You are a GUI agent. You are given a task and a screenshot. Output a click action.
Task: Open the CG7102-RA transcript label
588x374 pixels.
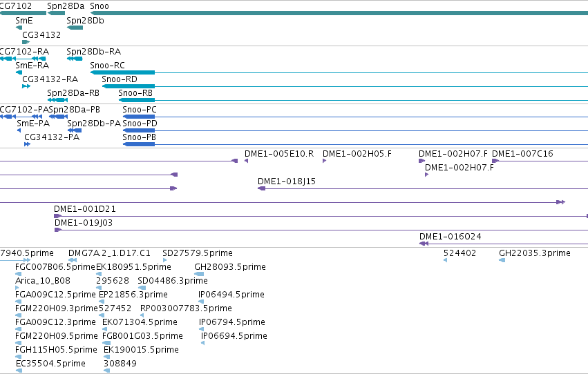point(24,52)
